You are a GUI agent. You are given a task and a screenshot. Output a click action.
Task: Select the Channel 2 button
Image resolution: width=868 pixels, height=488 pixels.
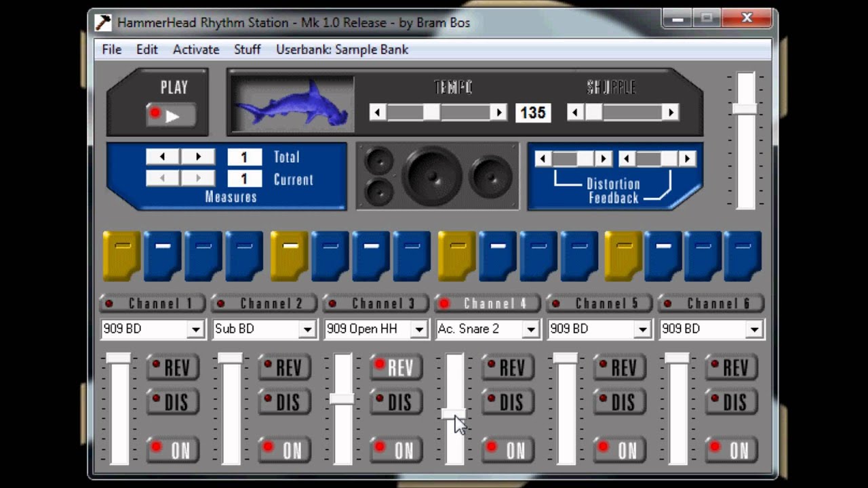(x=264, y=304)
